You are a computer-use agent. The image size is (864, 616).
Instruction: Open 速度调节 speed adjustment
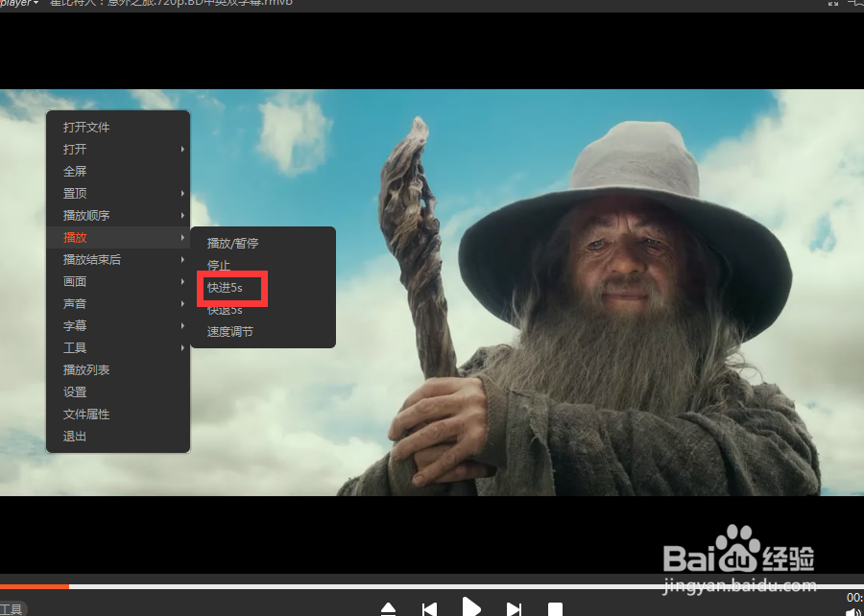pos(263,331)
